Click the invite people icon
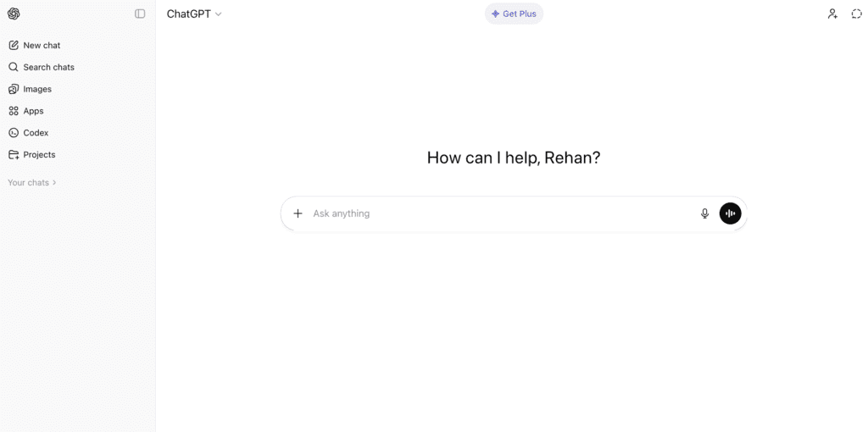This screenshot has width=868, height=432. [x=832, y=14]
